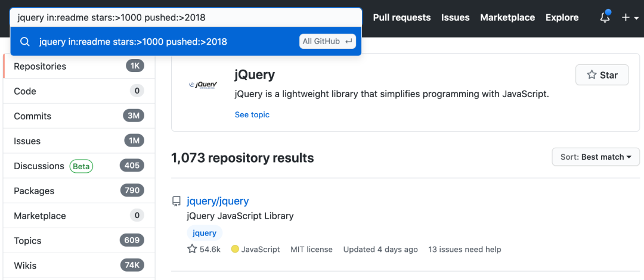644x280 pixels.
Task: Click the jQuery JavaScript Library description
Action: coord(240,216)
